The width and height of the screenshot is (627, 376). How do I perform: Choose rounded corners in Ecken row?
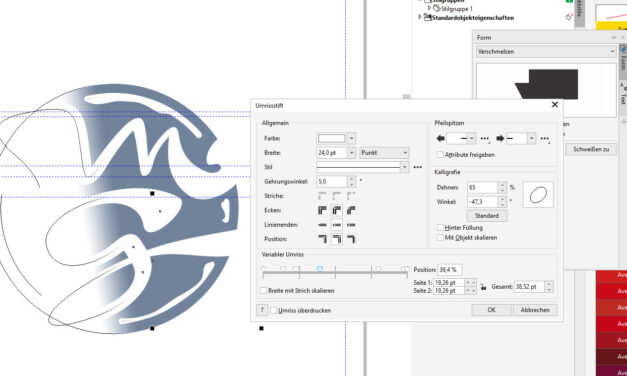tap(337, 210)
